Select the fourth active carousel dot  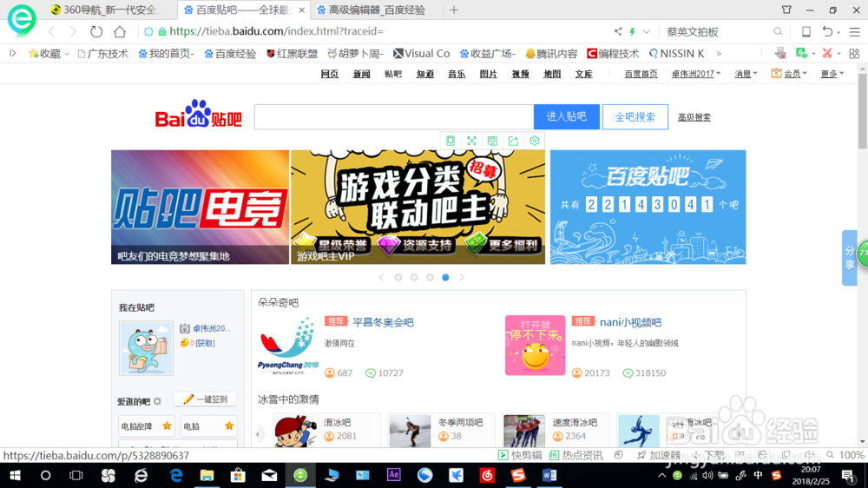coord(445,278)
